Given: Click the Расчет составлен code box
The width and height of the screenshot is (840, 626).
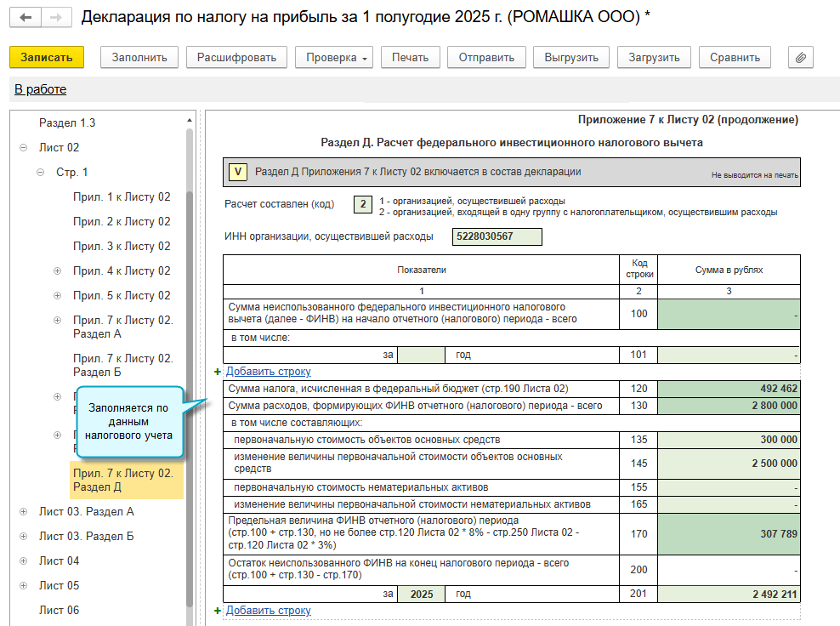Looking at the screenshot, I should [x=363, y=204].
